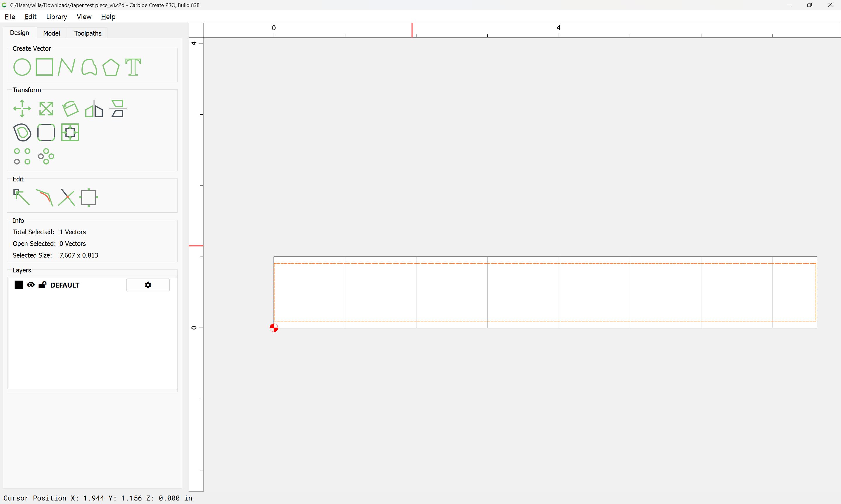
Task: Activate the Node Edit tool
Action: coord(21,197)
